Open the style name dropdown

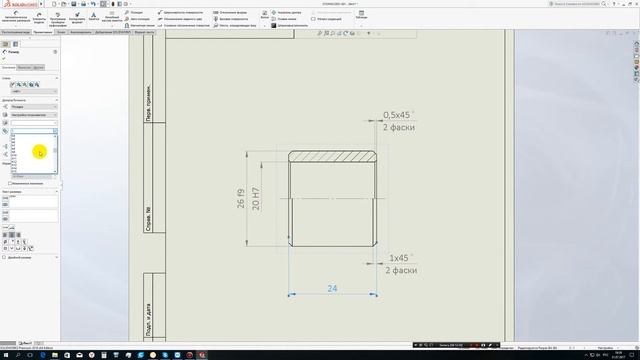pyautogui.click(x=34, y=91)
